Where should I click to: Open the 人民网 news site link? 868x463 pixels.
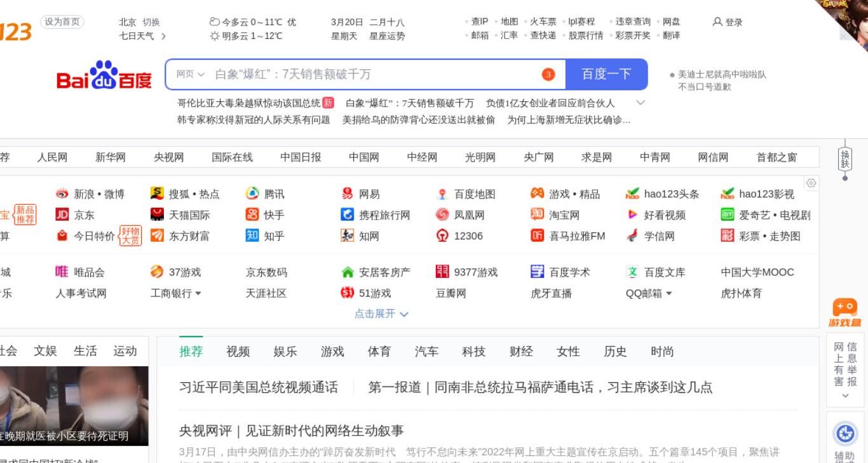coord(52,158)
